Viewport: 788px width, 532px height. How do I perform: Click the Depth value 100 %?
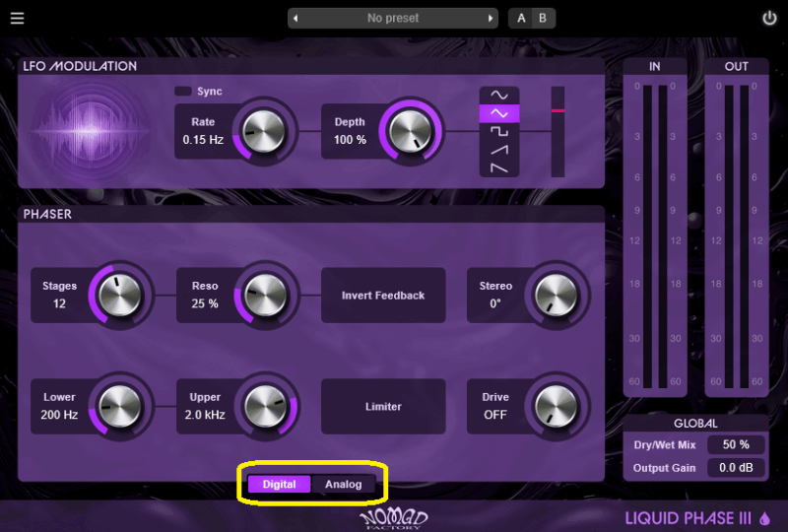[x=350, y=140]
